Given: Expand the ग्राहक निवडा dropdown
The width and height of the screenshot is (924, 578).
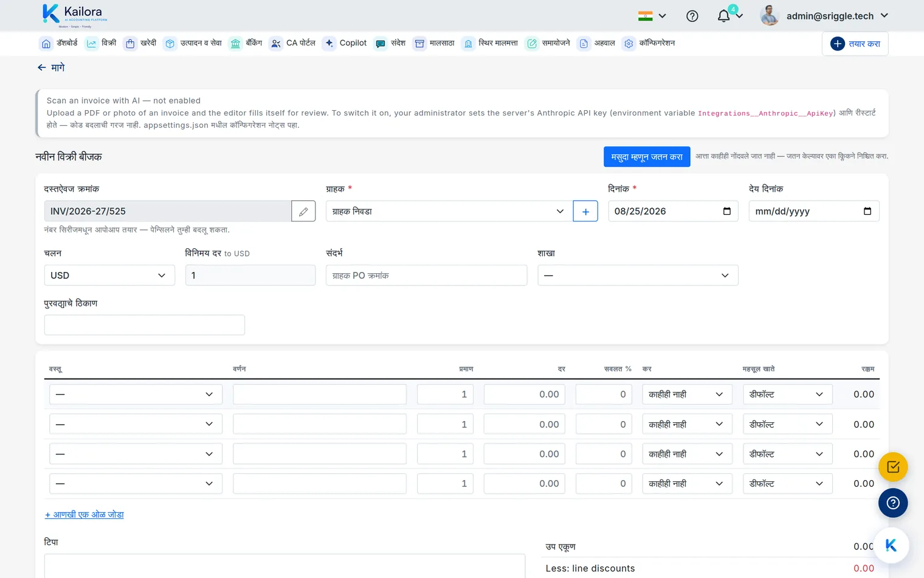Looking at the screenshot, I should pyautogui.click(x=449, y=211).
